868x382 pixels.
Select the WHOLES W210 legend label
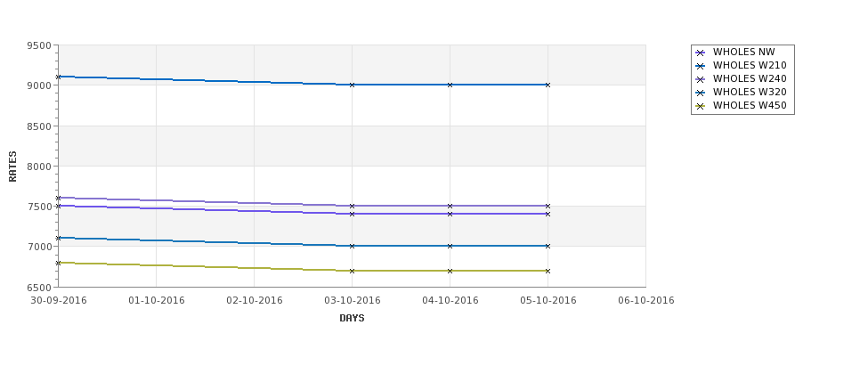click(750, 65)
